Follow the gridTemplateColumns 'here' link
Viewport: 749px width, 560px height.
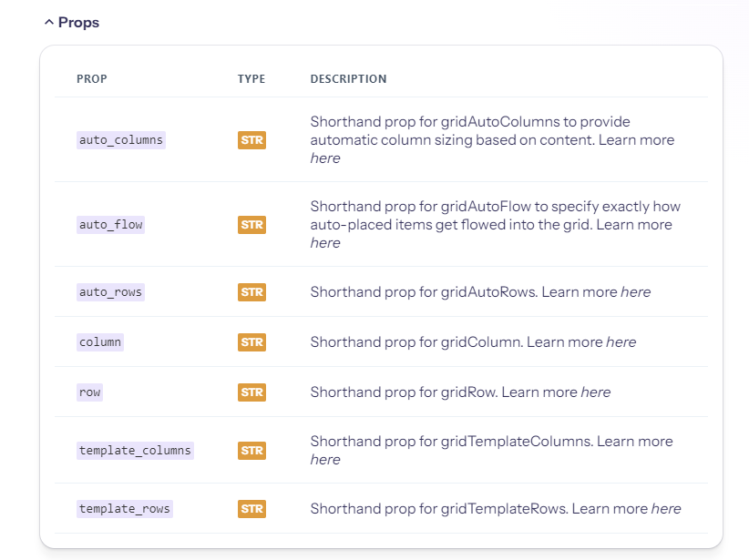point(325,460)
